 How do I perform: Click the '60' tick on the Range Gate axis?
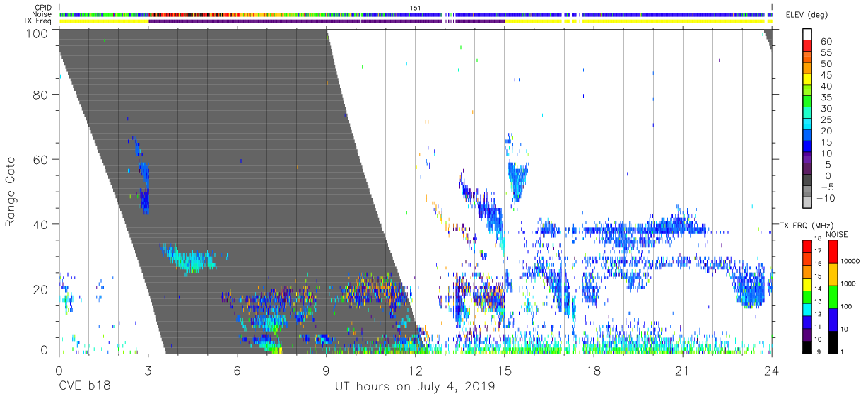click(x=41, y=159)
